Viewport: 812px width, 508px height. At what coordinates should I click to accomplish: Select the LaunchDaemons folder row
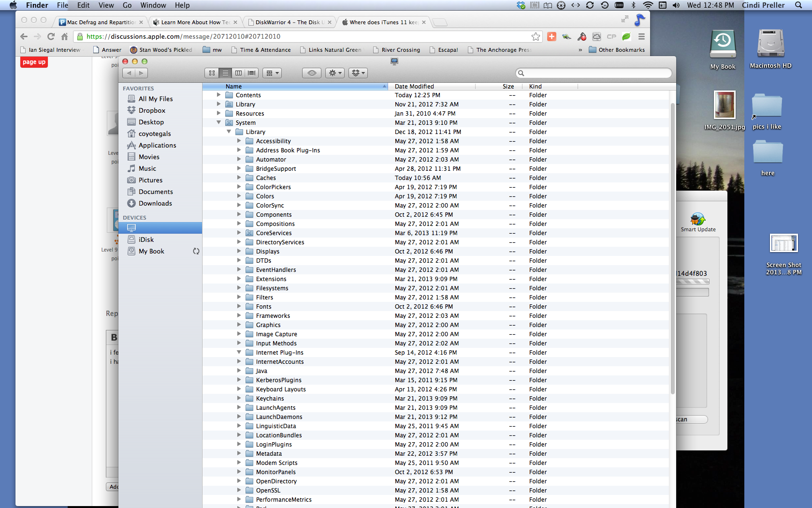[x=435, y=417]
